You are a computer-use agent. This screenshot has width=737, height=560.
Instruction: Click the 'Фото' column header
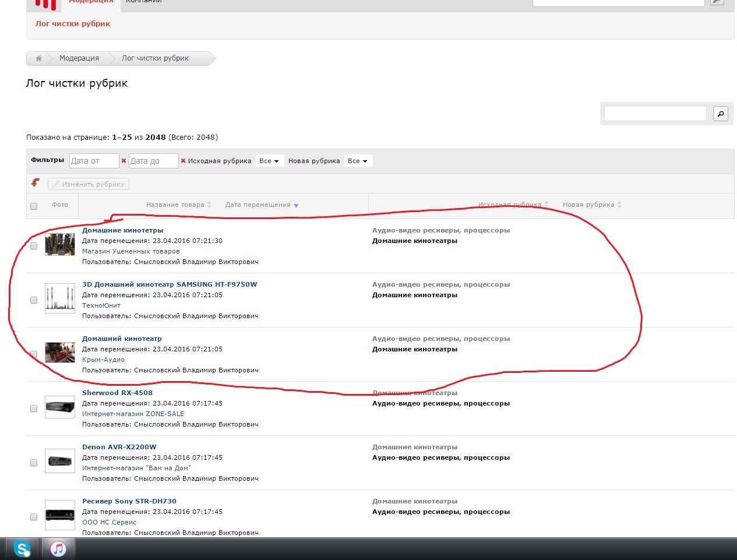tap(60, 205)
